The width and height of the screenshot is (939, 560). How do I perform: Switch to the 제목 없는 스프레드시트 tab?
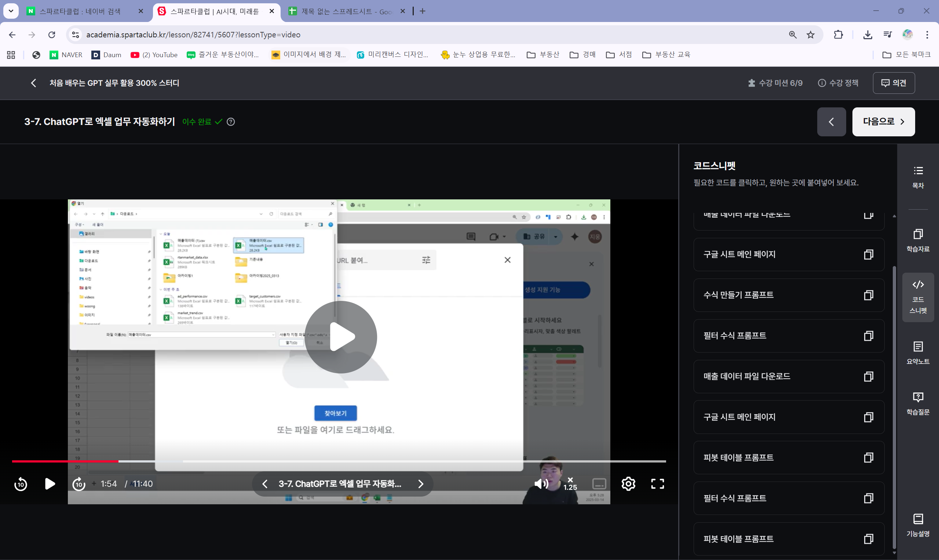tap(347, 11)
